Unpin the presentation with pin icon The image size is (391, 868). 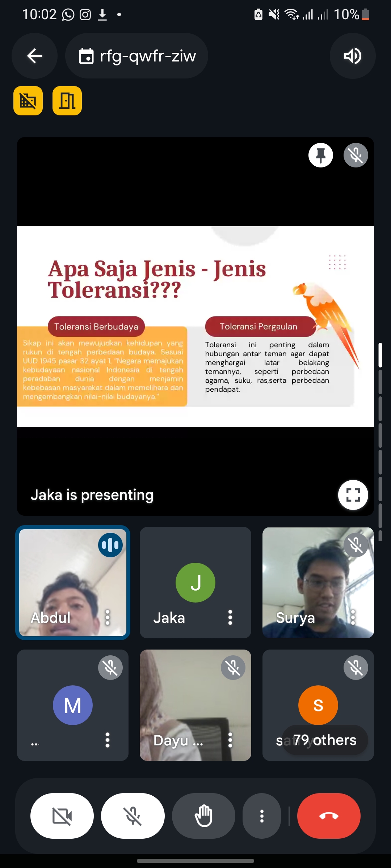(321, 155)
